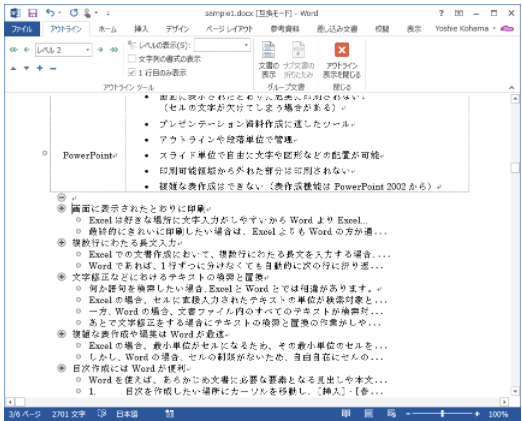Switch to the 挿入 tab
This screenshot has height=421, width=522.
141,29
